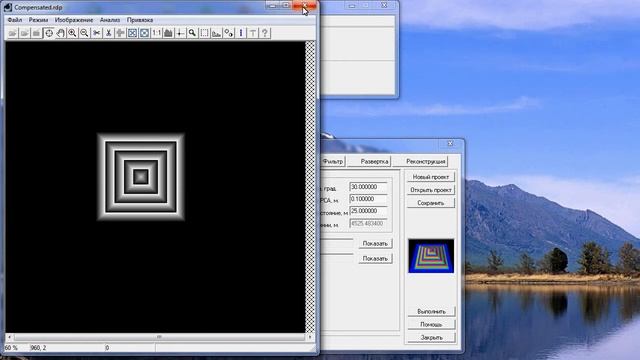Open the Режим menu

[38, 20]
